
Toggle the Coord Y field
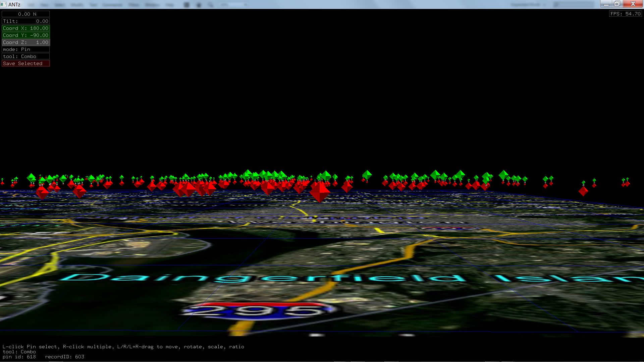[x=26, y=35]
